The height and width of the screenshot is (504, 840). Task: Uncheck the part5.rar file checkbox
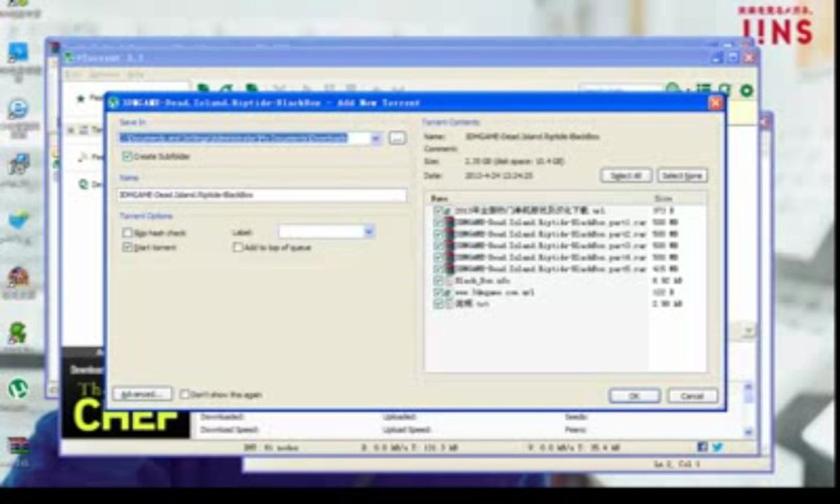[438, 268]
